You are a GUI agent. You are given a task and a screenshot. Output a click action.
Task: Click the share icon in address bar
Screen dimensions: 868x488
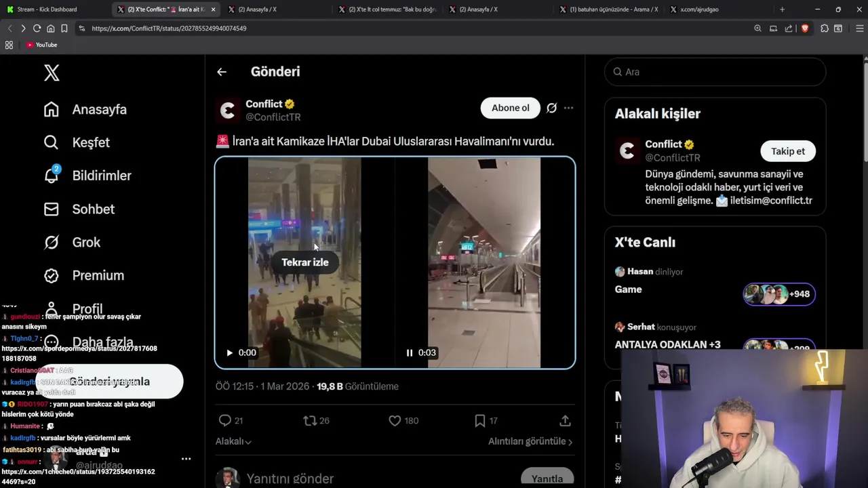point(789,28)
